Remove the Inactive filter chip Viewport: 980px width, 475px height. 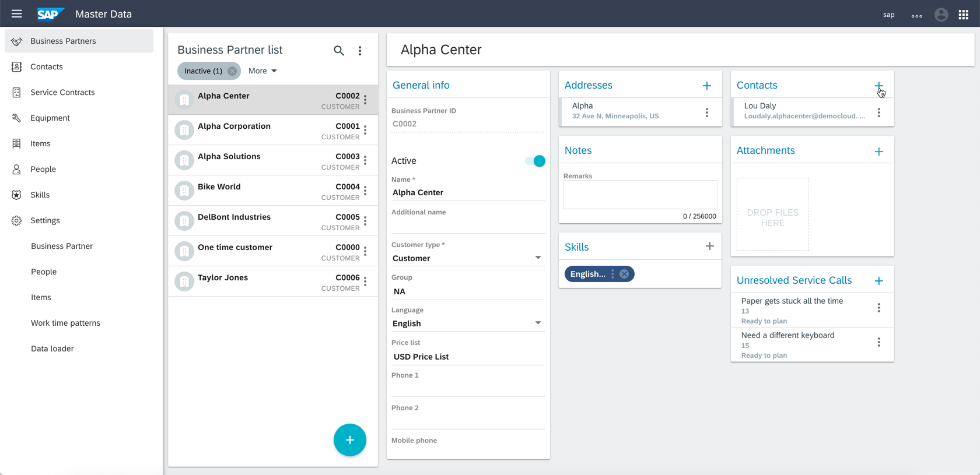click(x=232, y=71)
